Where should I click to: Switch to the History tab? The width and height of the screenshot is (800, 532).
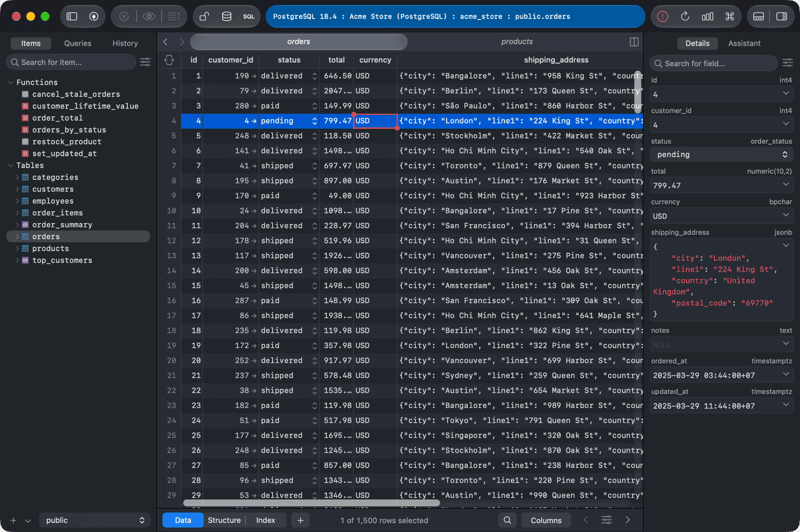[125, 43]
